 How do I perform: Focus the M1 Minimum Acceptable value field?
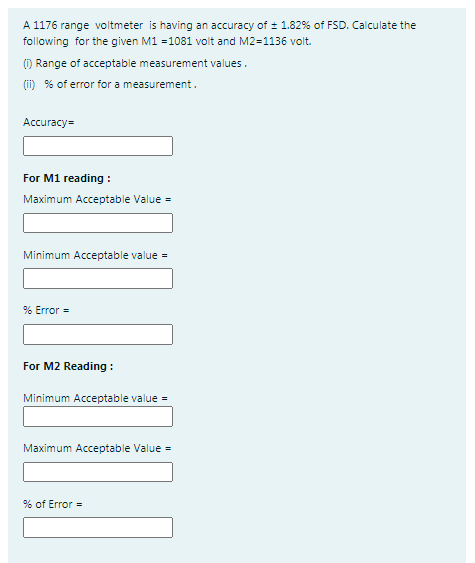pos(98,278)
